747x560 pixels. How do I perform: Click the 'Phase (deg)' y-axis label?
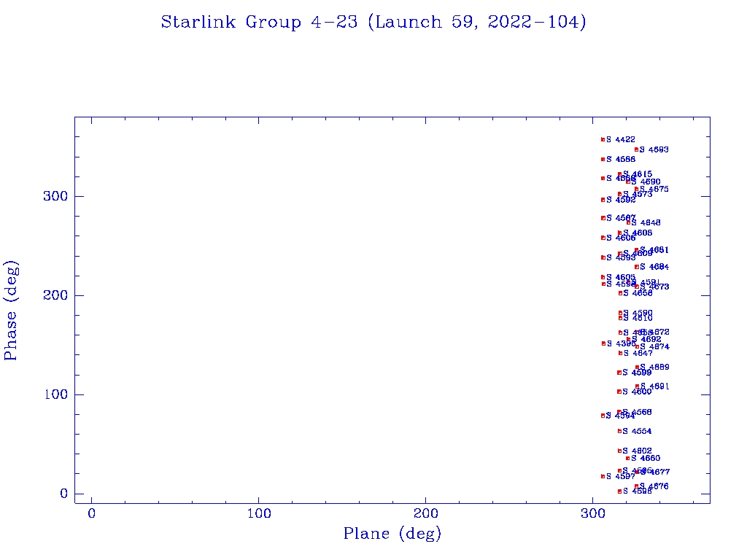[x=11, y=311]
